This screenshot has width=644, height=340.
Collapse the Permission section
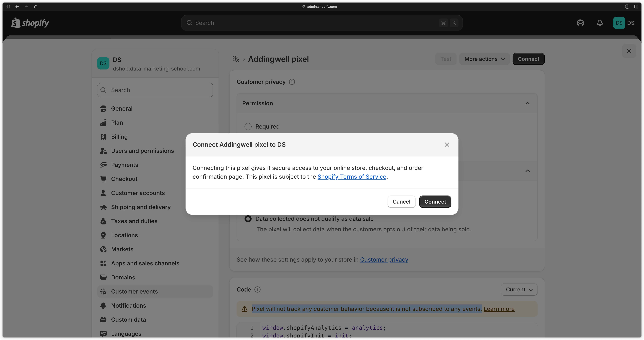point(528,103)
